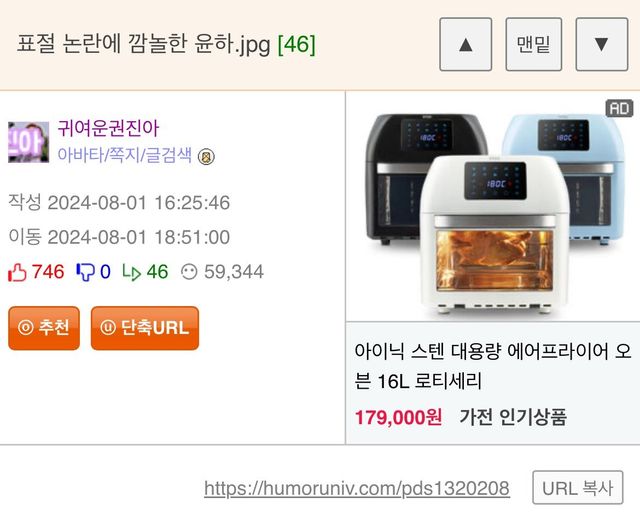Click the smiley face view count icon
Viewport: 640px width, 523px height.
click(189, 272)
